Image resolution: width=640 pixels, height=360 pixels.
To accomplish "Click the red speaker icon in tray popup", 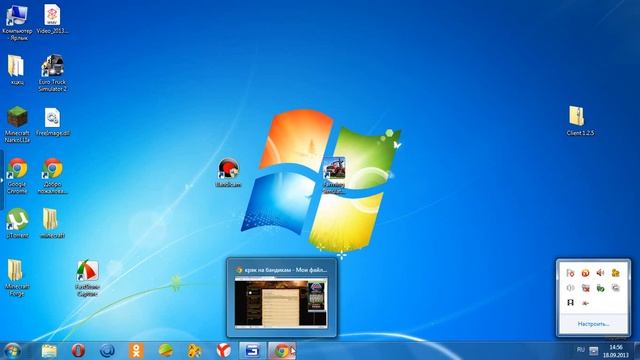I will (x=600, y=273).
